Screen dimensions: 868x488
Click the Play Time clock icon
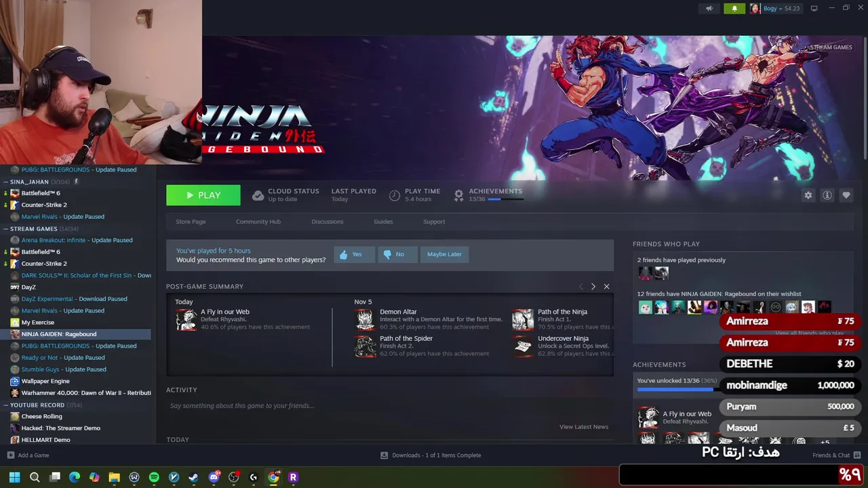[395, 195]
